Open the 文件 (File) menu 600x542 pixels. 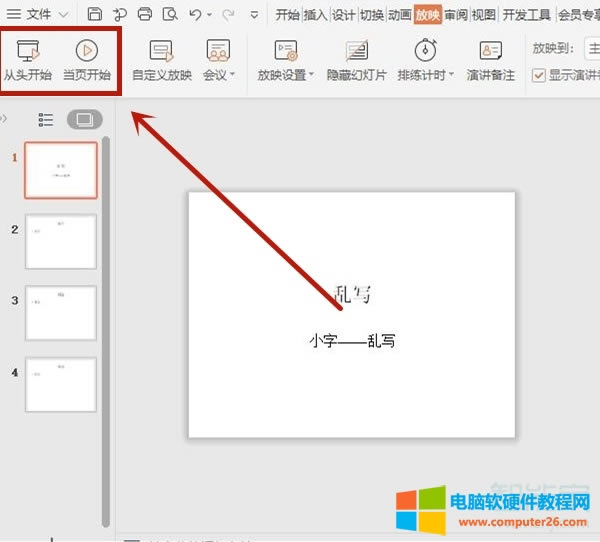(x=37, y=14)
